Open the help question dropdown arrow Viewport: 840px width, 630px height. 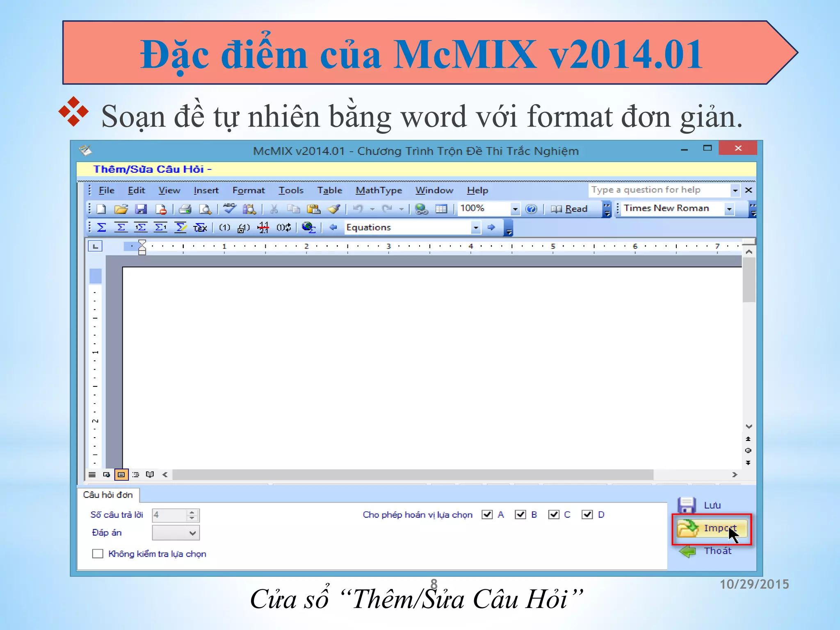click(735, 190)
